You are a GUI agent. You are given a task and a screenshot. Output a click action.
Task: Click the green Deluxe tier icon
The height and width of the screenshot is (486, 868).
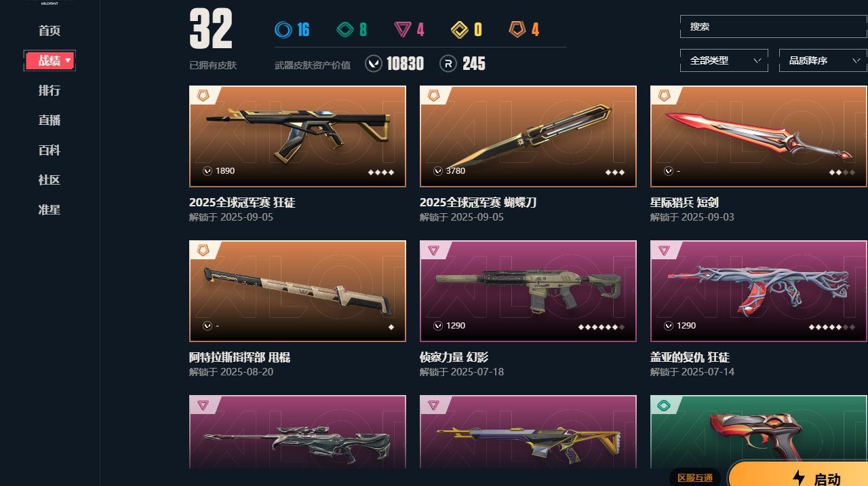(345, 30)
